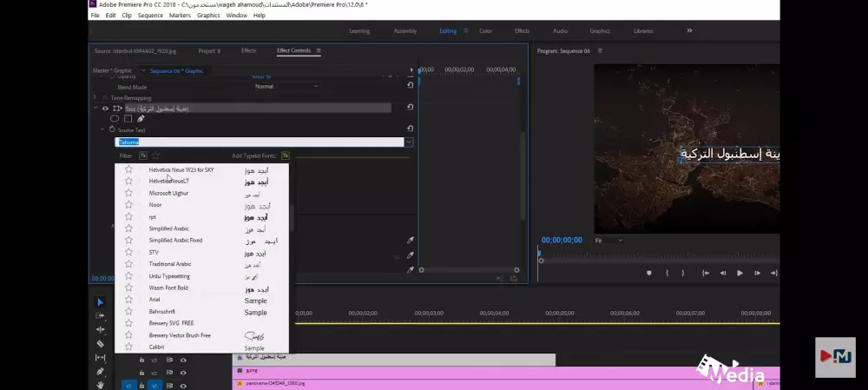Open the File menu

click(x=95, y=16)
